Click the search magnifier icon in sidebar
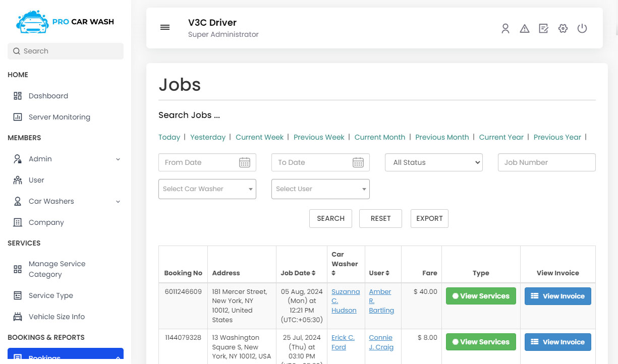Image resolution: width=618 pixels, height=364 pixels. click(x=17, y=51)
